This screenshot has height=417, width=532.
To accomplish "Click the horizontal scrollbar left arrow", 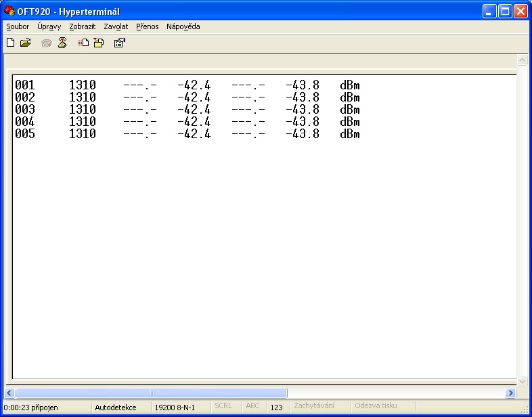I will click(9, 393).
